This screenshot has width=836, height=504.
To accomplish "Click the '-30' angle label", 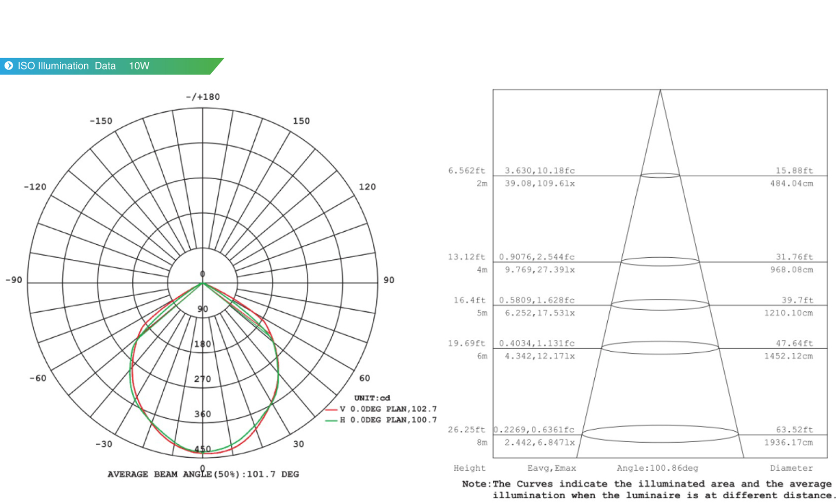I will pyautogui.click(x=104, y=444).
